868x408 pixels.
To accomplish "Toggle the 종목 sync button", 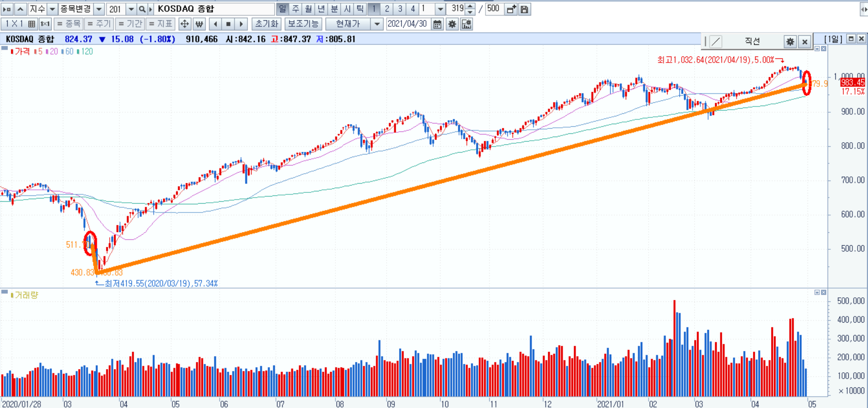I will point(69,24).
